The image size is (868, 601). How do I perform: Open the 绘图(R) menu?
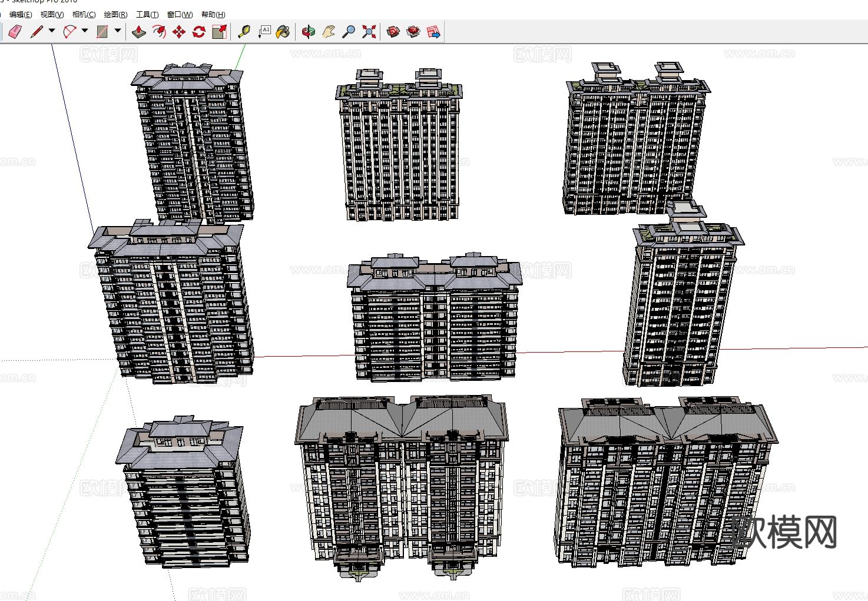point(115,14)
